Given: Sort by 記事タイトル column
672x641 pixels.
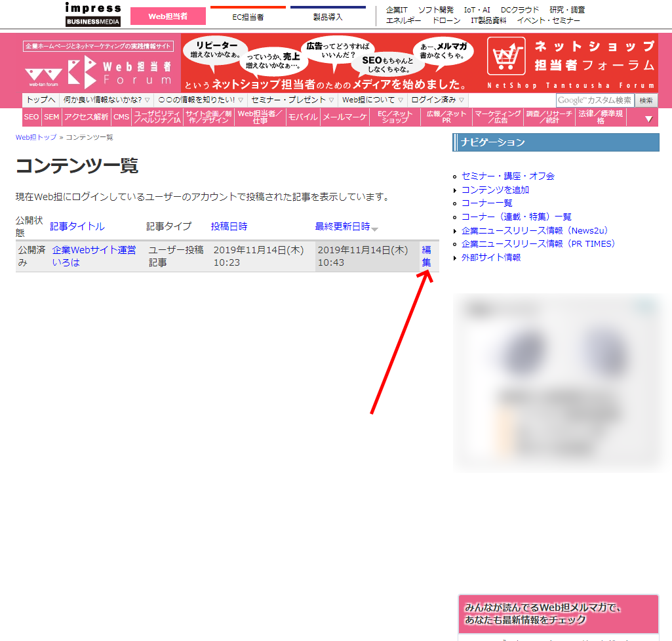Looking at the screenshot, I should [x=77, y=226].
